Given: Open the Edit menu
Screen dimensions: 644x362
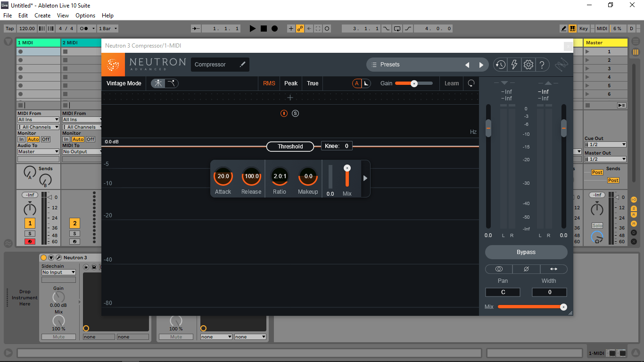Looking at the screenshot, I should (23, 16).
